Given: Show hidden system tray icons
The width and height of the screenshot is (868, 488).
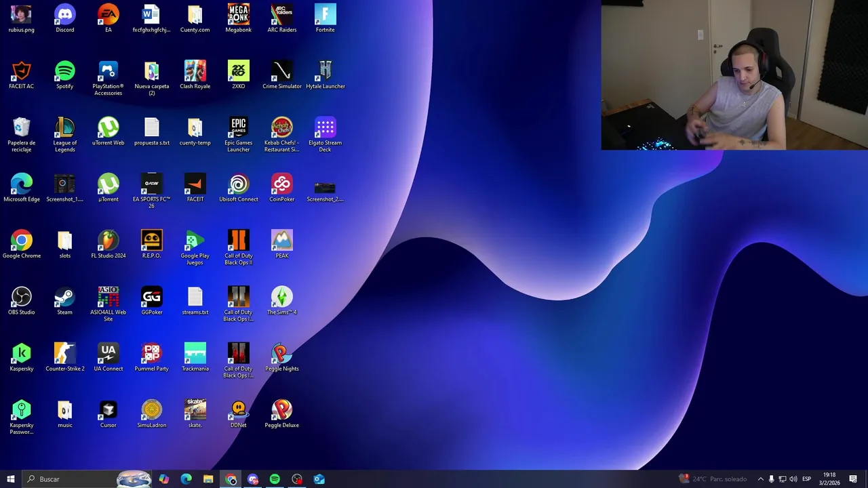Looking at the screenshot, I should point(760,479).
